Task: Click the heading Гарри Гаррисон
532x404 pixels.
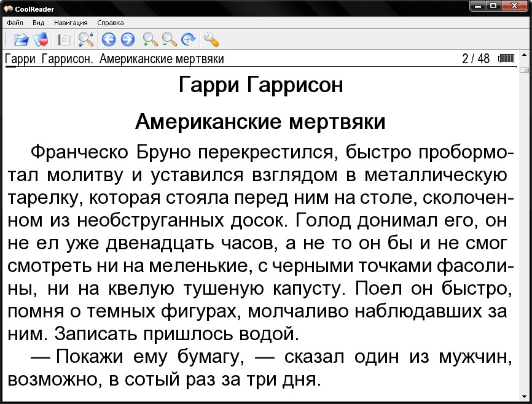Action: coord(260,85)
